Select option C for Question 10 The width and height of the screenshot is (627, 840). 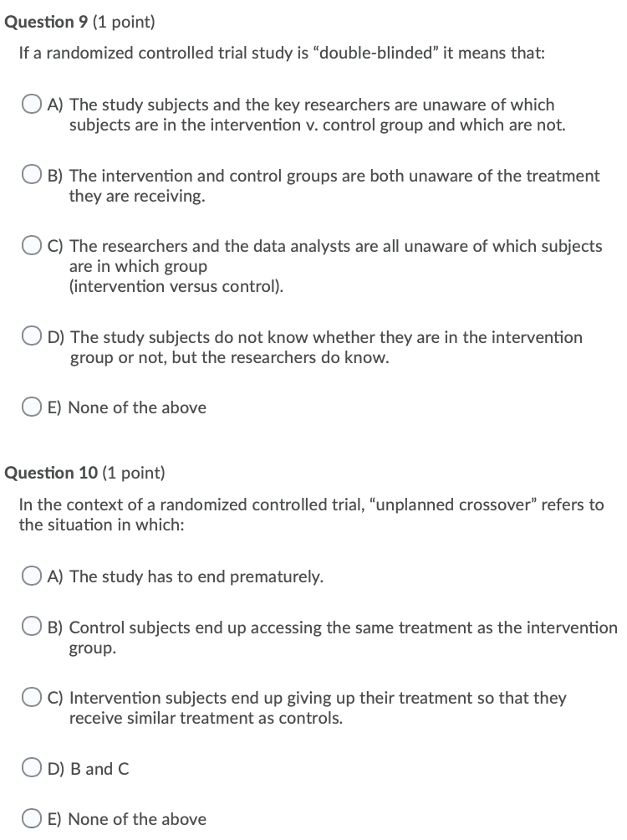coord(33,696)
